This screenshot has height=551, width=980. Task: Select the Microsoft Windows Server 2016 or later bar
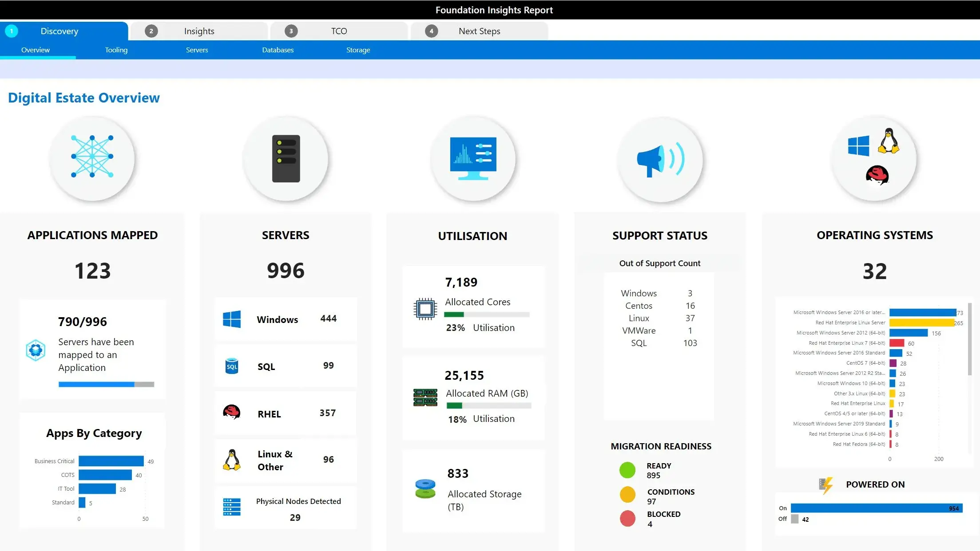[923, 312]
